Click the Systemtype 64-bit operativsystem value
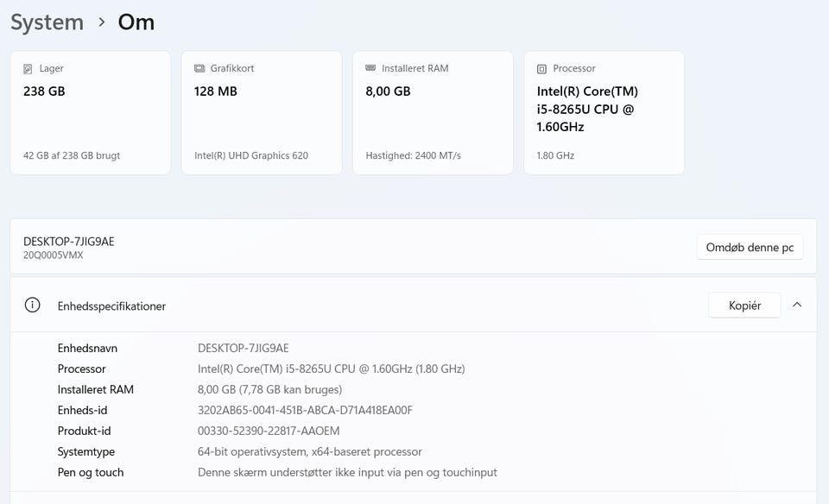The image size is (829, 504). tap(309, 452)
